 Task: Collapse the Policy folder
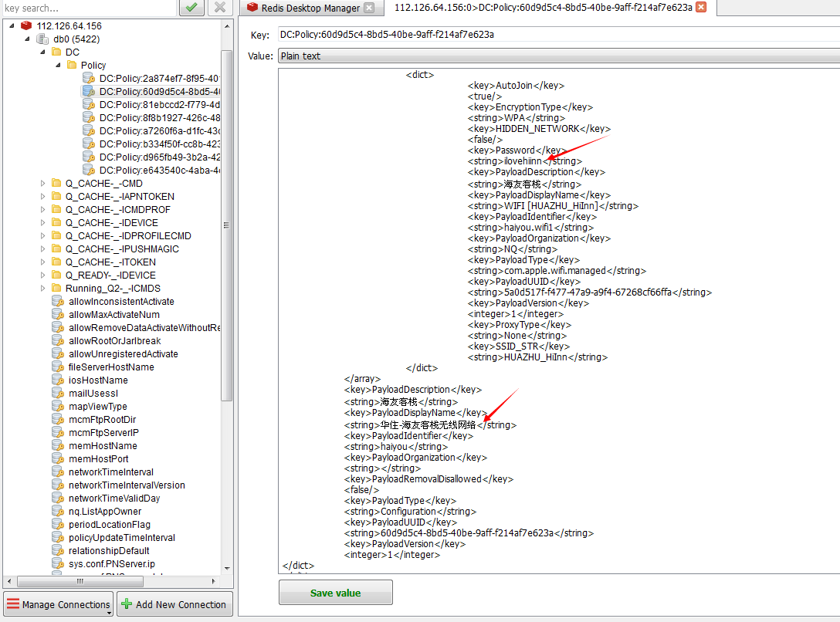tap(58, 65)
